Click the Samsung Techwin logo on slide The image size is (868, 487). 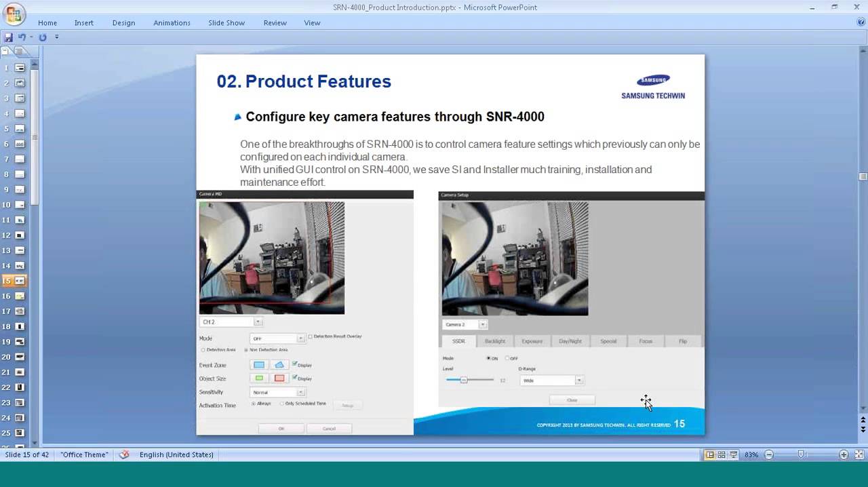653,87
